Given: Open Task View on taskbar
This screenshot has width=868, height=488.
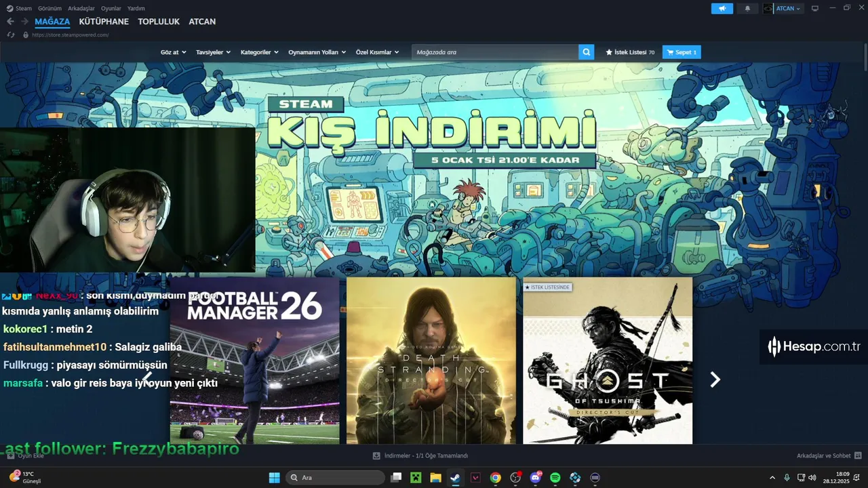Looking at the screenshot, I should [x=396, y=478].
